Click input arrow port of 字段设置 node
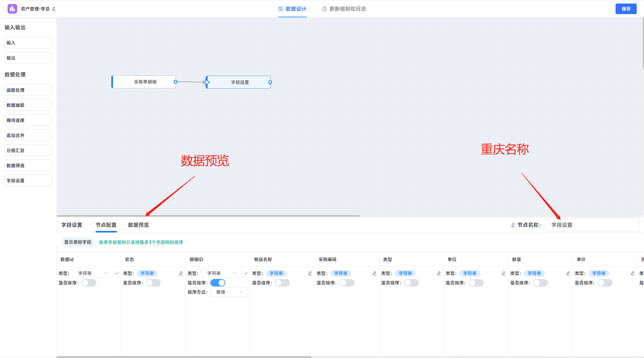The image size is (644, 358). coord(207,82)
